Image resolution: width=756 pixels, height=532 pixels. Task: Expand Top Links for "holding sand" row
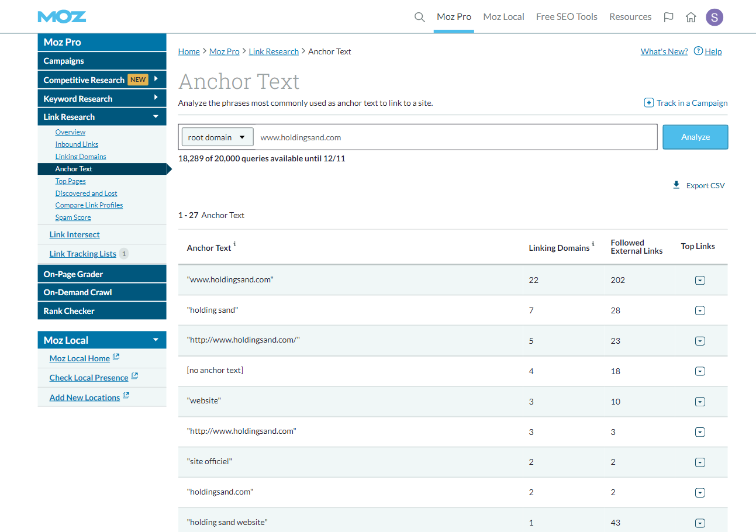coord(699,310)
